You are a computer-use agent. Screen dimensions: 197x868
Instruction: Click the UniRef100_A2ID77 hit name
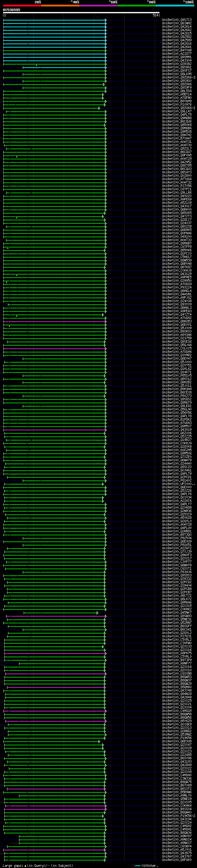pos(177,54)
